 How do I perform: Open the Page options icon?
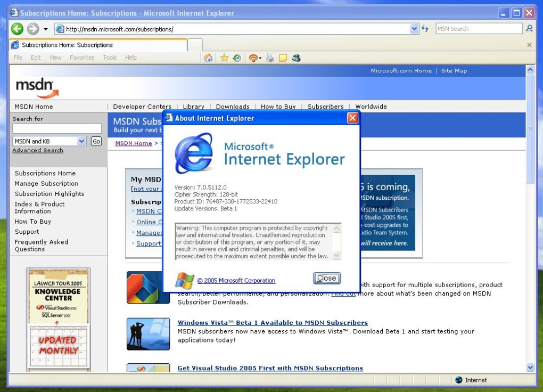[x=283, y=58]
